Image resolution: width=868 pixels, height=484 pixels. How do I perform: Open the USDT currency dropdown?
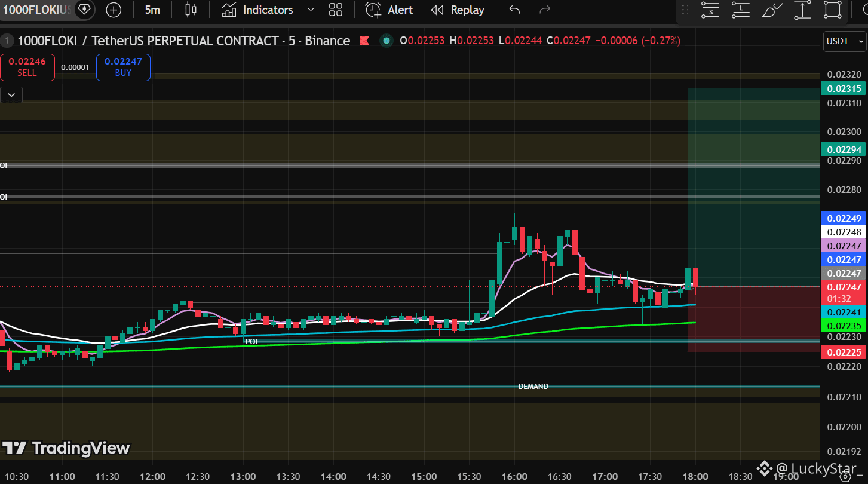click(x=845, y=41)
